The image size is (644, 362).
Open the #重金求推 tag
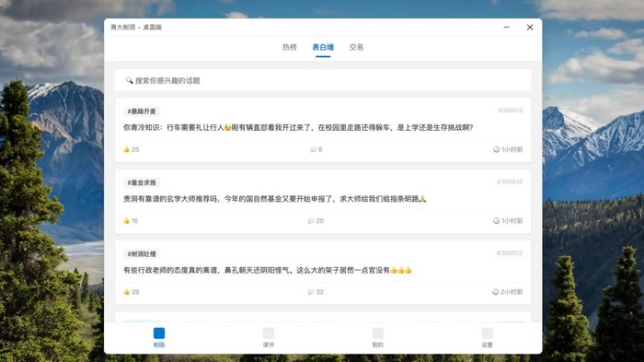click(x=142, y=182)
